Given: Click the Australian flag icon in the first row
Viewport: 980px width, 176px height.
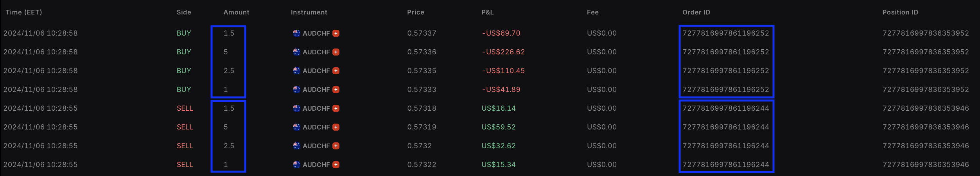Looking at the screenshot, I should (296, 33).
